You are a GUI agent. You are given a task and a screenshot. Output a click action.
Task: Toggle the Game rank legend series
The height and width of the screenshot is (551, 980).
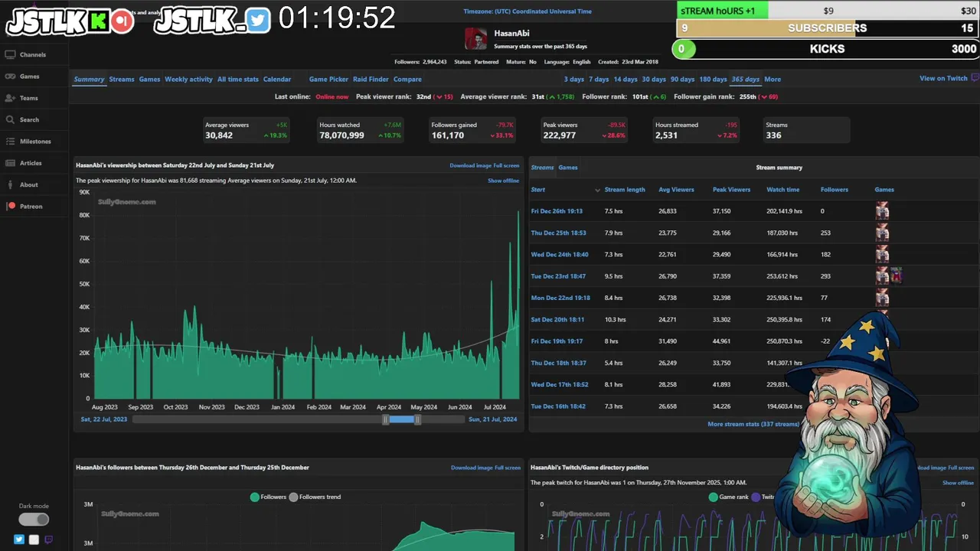pyautogui.click(x=728, y=497)
